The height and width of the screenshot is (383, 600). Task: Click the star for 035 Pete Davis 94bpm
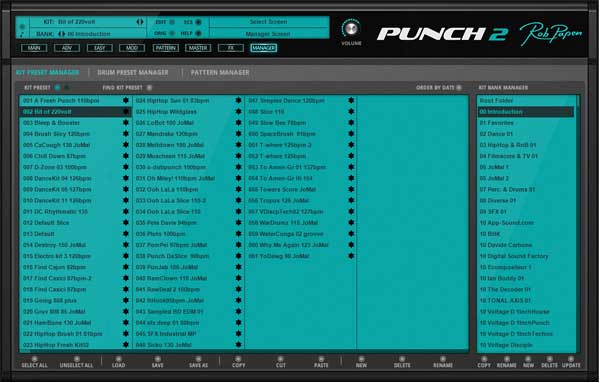pyautogui.click(x=238, y=223)
